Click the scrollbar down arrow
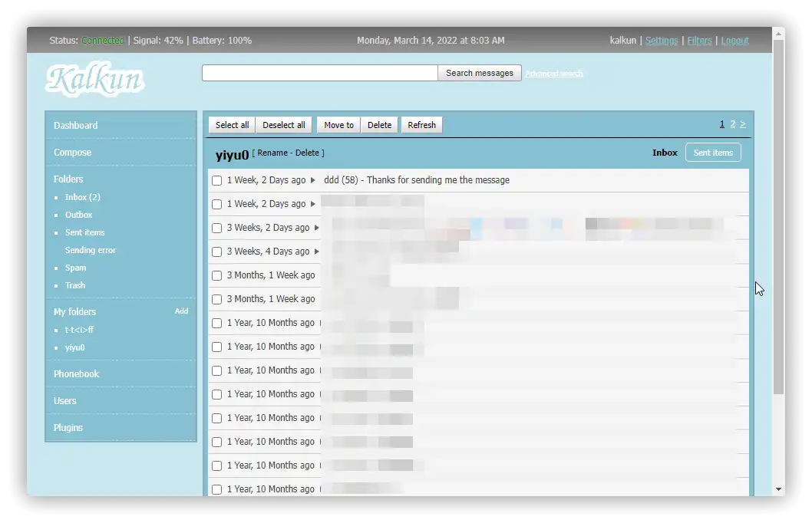 coord(778,488)
